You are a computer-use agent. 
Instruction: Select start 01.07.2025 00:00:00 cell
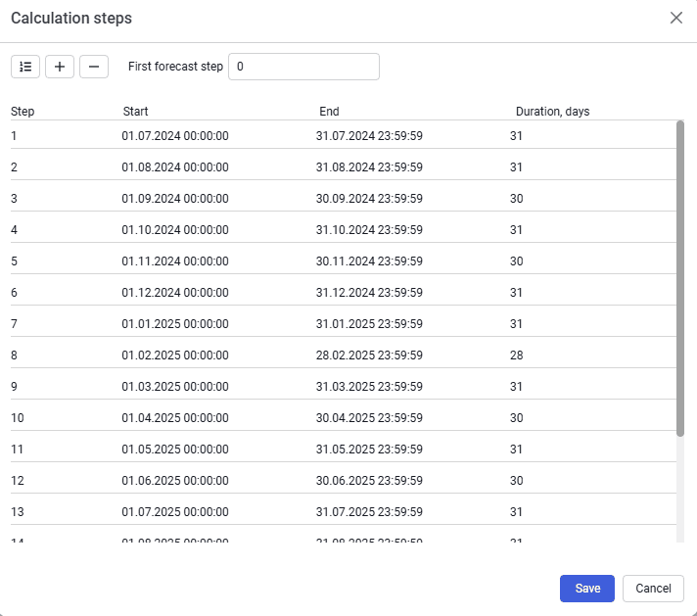pos(175,512)
